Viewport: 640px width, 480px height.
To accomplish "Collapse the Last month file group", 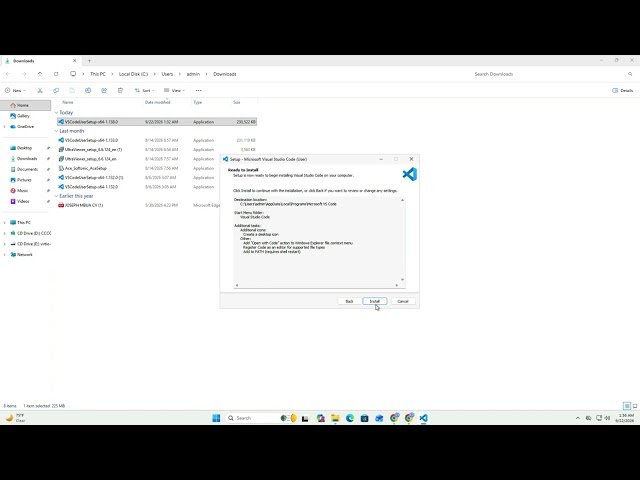I will pyautogui.click(x=56, y=131).
